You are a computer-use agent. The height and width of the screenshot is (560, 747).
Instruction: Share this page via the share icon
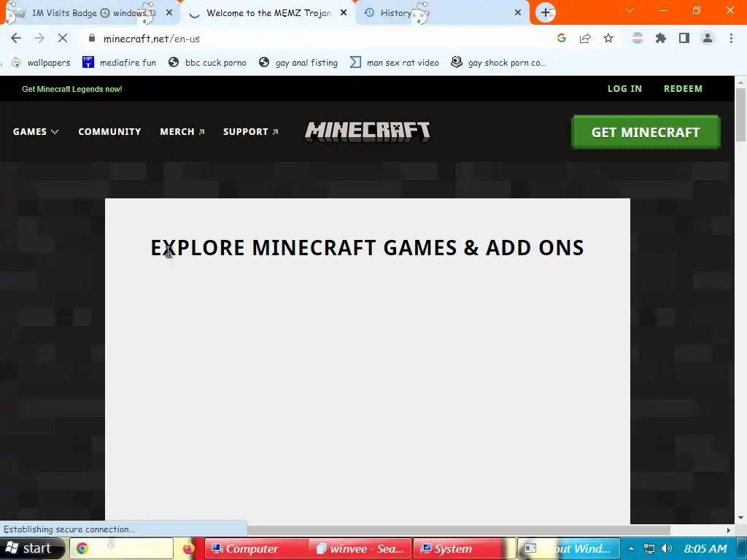pyautogui.click(x=585, y=39)
